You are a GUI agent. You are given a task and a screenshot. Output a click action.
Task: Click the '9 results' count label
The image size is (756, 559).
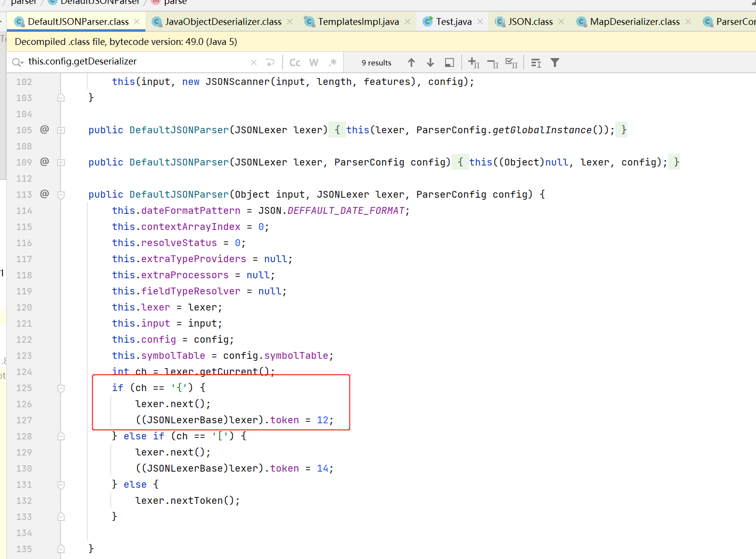point(376,62)
